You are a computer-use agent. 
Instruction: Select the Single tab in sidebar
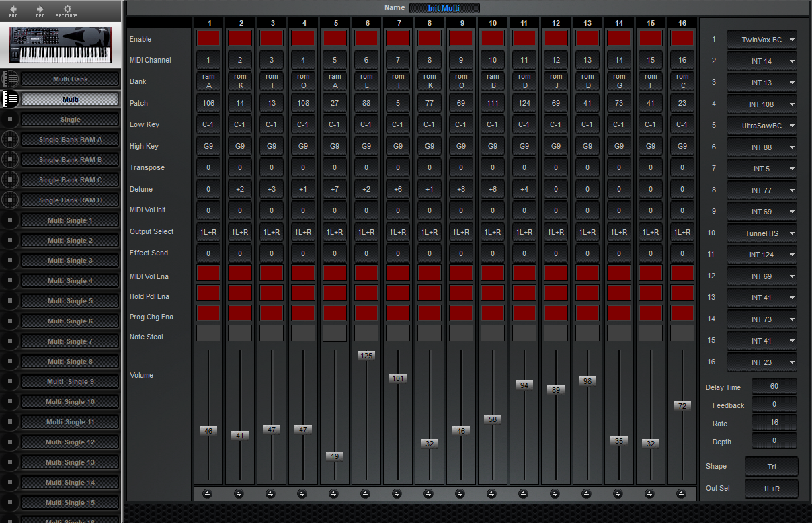(x=70, y=120)
